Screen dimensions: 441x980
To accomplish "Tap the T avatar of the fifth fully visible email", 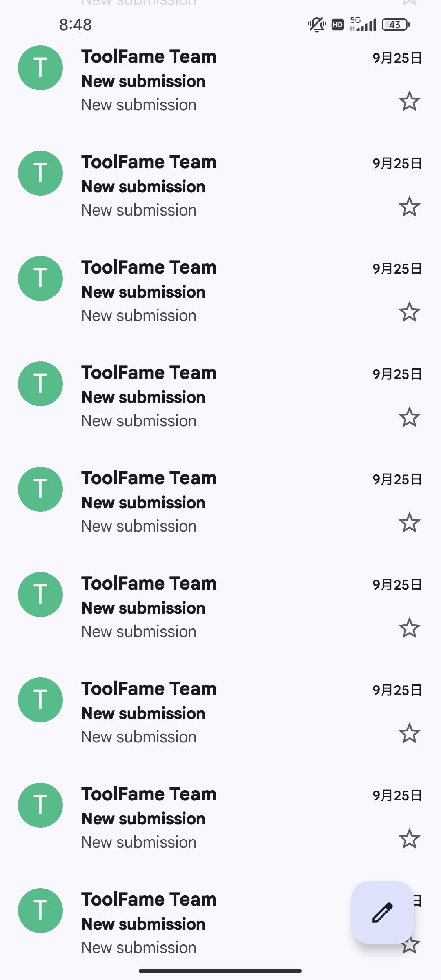I will (40, 489).
